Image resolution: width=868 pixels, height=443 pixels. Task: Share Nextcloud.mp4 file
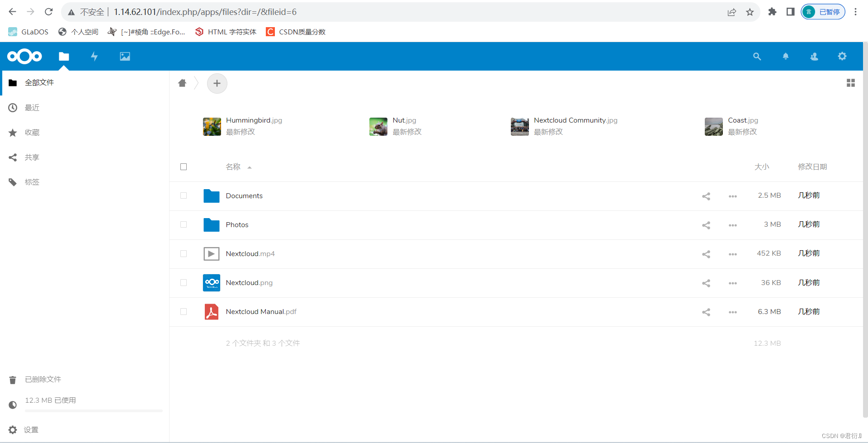click(706, 254)
